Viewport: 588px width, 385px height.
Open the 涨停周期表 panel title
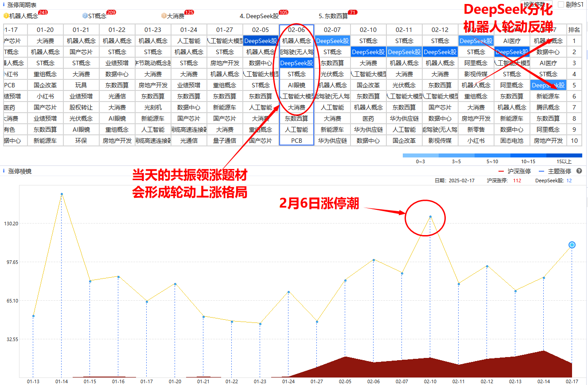pyautogui.click(x=22, y=4)
